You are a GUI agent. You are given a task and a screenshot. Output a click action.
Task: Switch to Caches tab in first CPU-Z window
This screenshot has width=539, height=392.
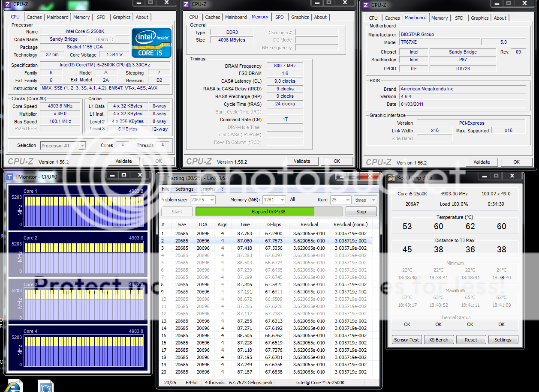pos(34,17)
